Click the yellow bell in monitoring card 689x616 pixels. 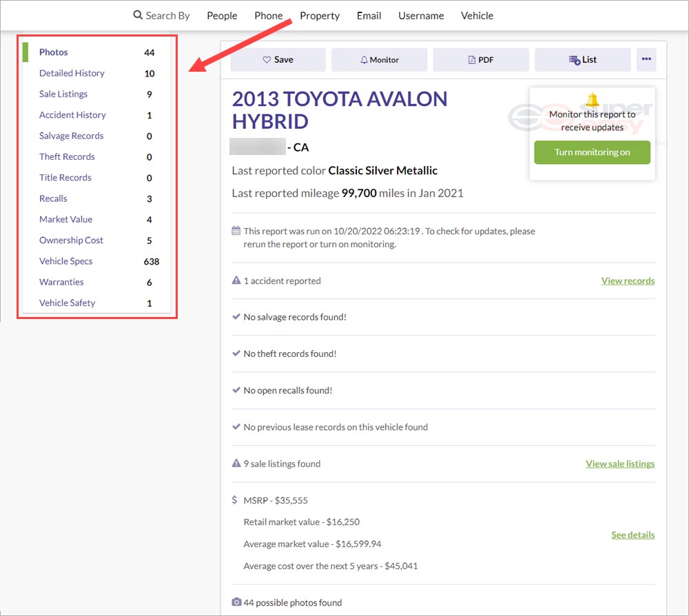tap(592, 100)
